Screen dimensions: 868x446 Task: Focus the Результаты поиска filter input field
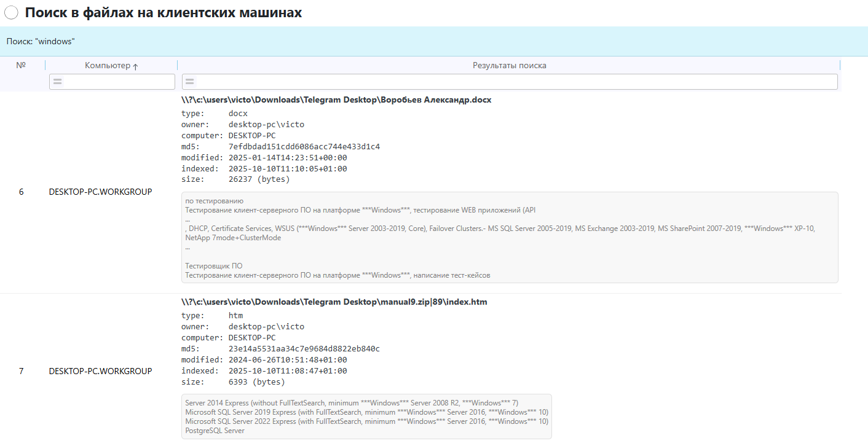515,82
